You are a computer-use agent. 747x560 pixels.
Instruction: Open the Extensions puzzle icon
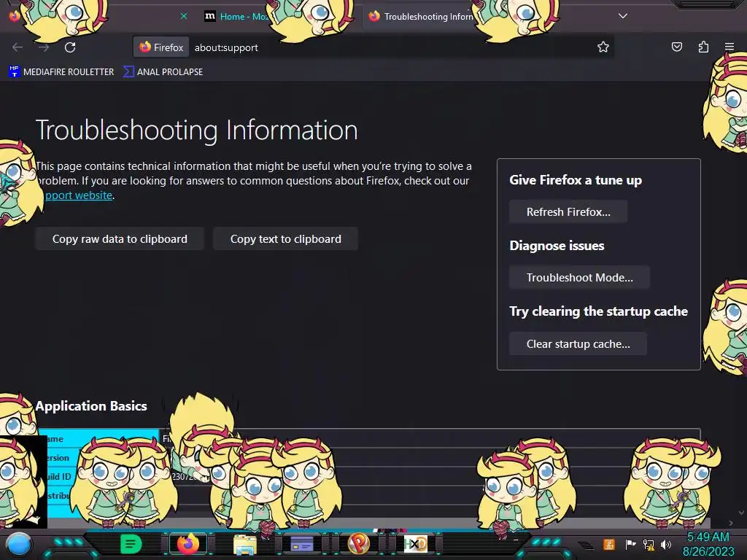point(703,47)
